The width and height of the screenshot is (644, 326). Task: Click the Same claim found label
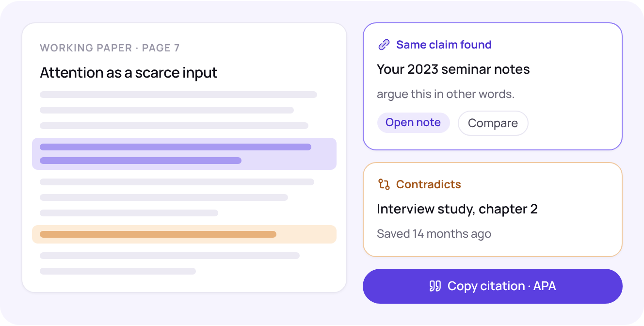tap(444, 45)
